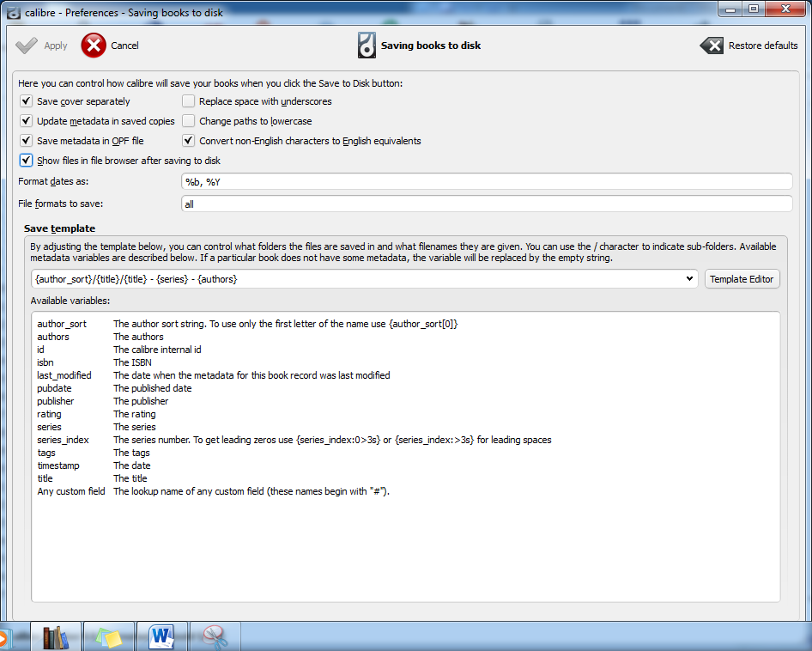
Task: Click the File formats to save field
Action: coord(487,204)
